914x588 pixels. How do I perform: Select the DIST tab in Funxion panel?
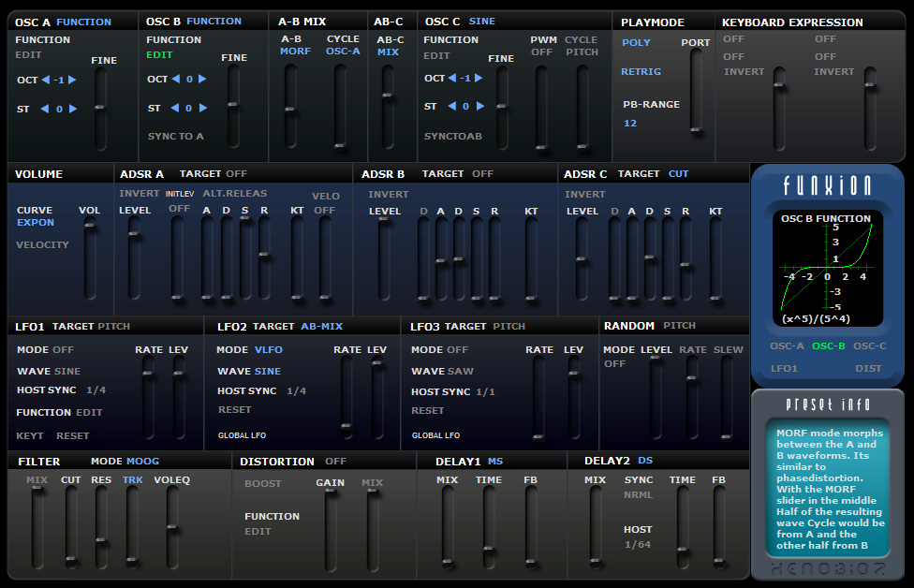pyautogui.click(x=868, y=368)
